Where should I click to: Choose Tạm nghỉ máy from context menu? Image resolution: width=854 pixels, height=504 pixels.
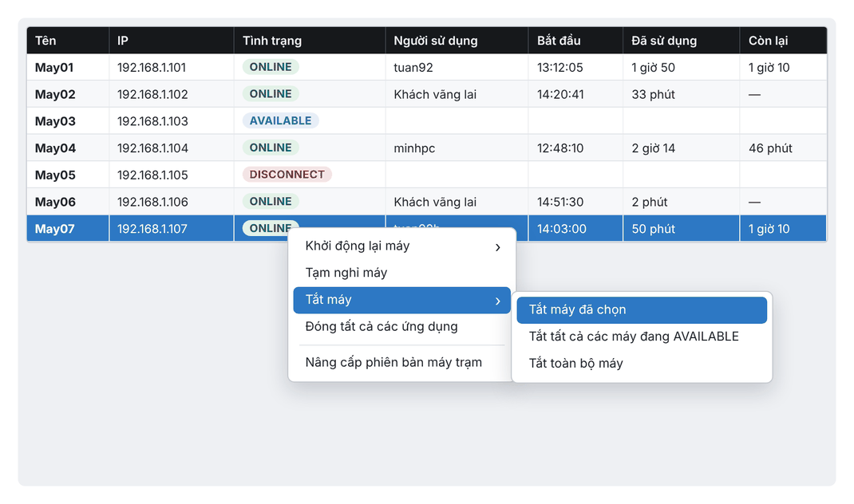pyautogui.click(x=402, y=273)
